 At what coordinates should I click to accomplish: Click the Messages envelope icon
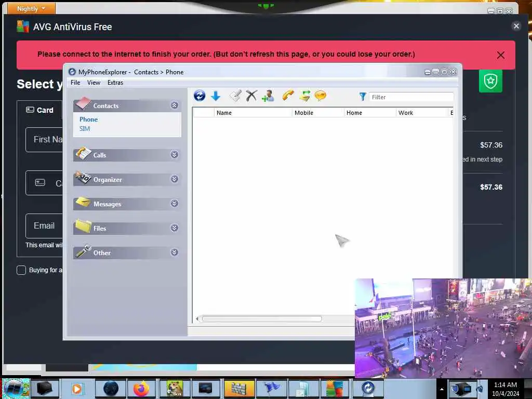(83, 202)
